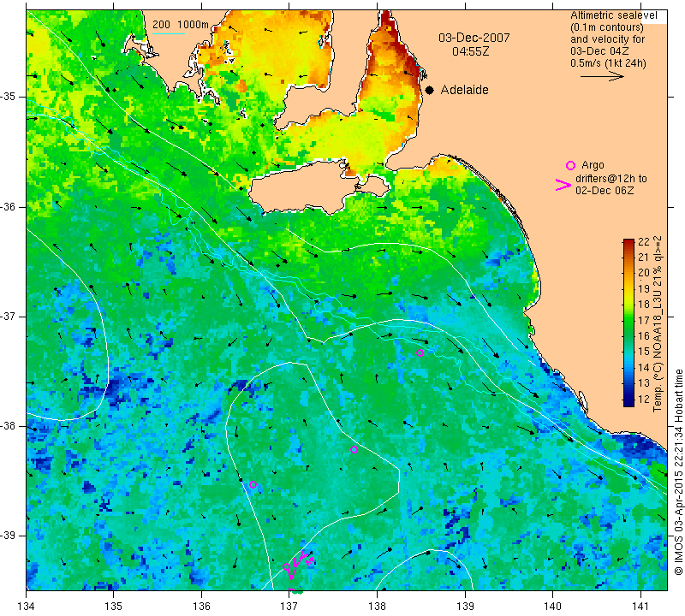
Task: Click the "140" longitude axis label
Action: coord(552,606)
